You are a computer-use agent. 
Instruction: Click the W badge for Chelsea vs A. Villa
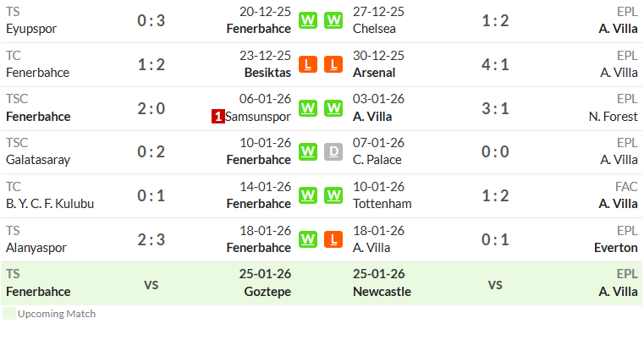333,20
